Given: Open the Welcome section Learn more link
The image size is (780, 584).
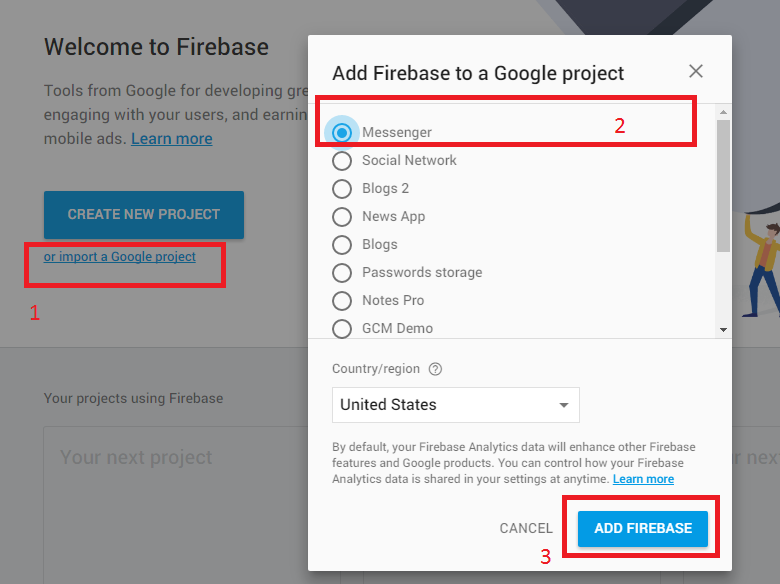Looking at the screenshot, I should click(x=171, y=138).
